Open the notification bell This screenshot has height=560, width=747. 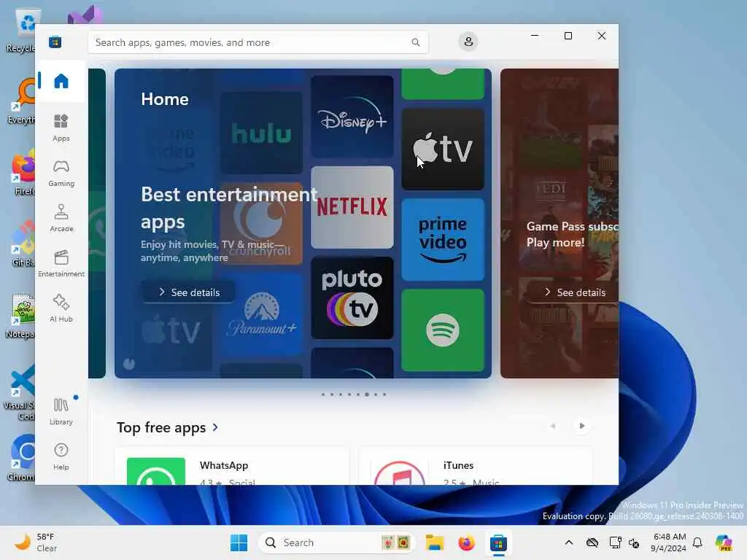click(x=697, y=542)
